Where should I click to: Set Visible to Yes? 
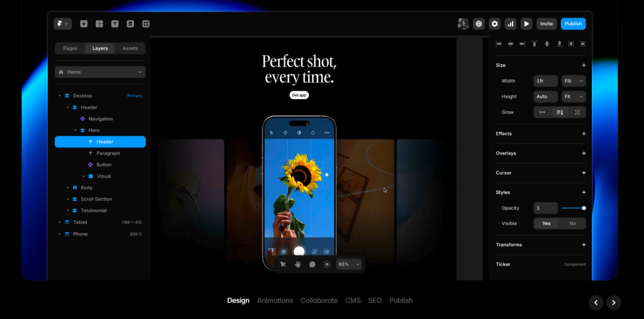coord(547,224)
